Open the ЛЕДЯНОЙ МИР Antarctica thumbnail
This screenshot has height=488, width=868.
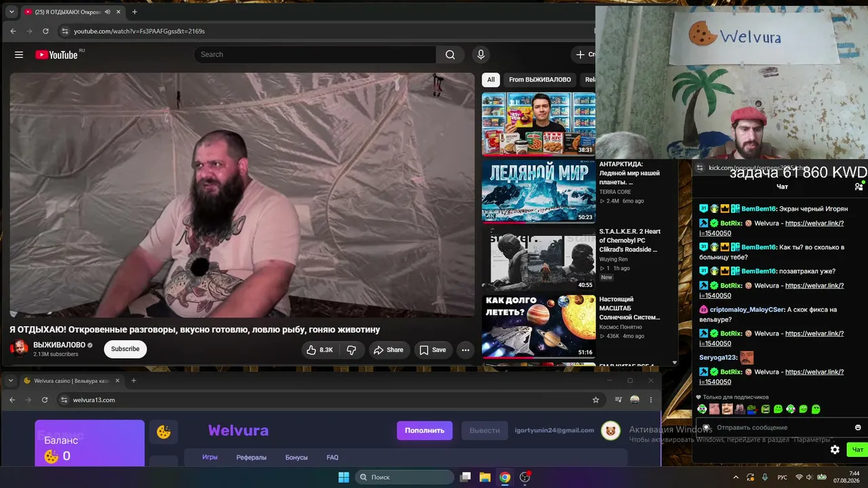pos(538,191)
